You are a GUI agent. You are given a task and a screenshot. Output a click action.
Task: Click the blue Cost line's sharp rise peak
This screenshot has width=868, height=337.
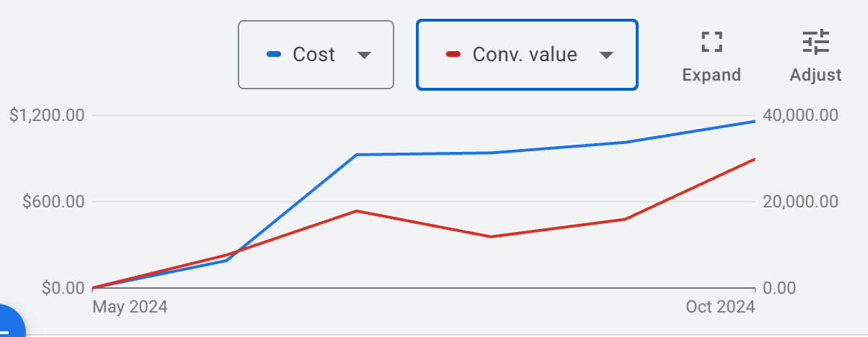tap(356, 155)
